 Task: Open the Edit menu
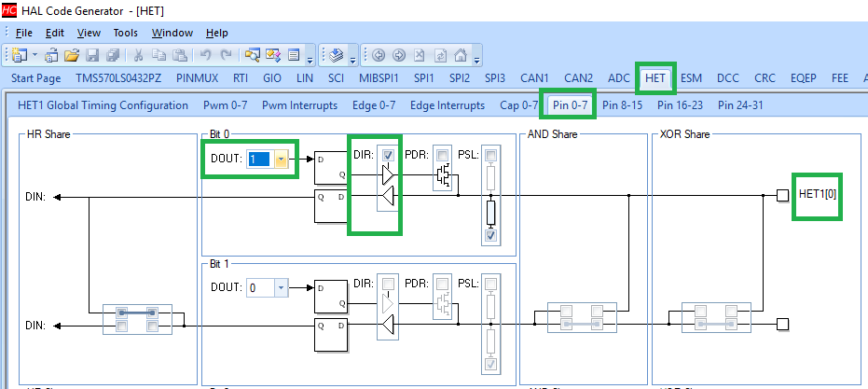(55, 34)
